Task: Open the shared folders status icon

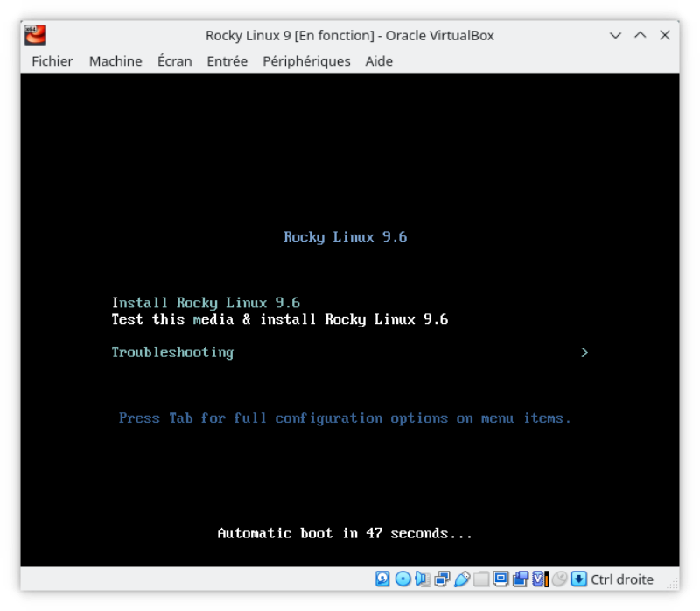Action: [x=480, y=579]
